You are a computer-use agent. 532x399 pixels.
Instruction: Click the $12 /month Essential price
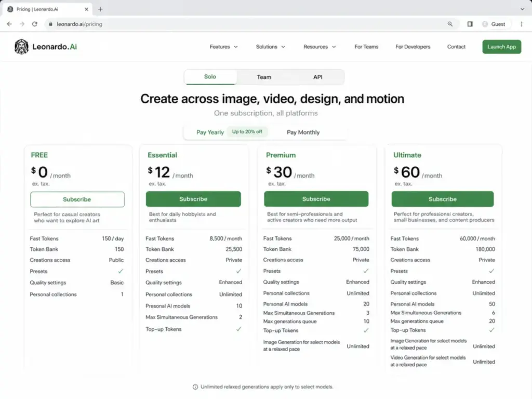pyautogui.click(x=170, y=172)
